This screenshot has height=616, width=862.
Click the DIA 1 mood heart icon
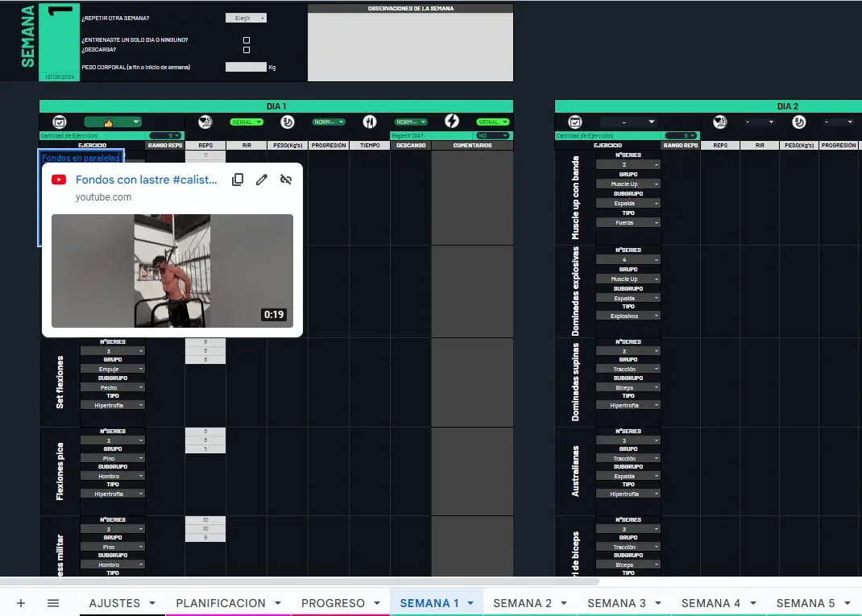point(205,122)
